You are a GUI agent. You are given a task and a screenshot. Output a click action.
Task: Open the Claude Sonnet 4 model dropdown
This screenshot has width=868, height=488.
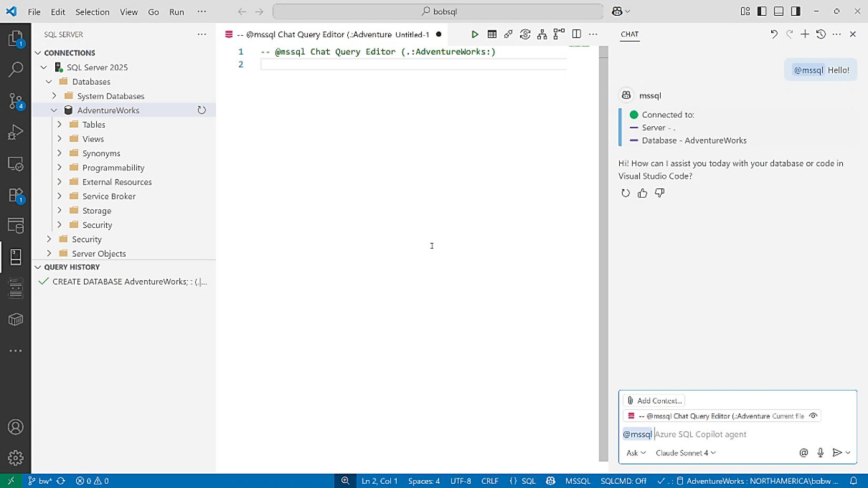pyautogui.click(x=685, y=453)
